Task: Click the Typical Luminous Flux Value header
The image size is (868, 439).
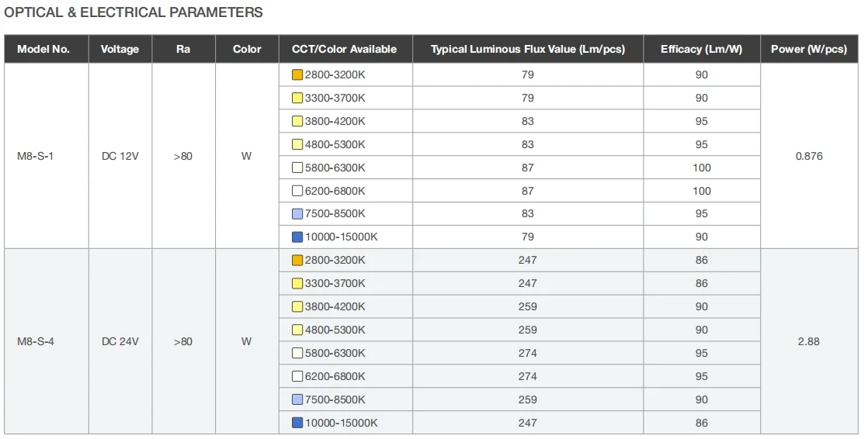Action: [527, 49]
